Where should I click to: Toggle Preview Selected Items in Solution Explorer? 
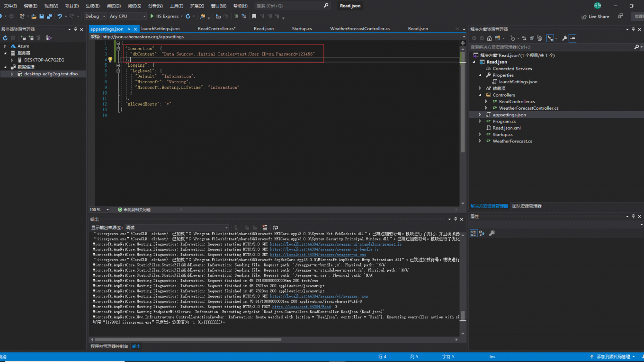click(x=572, y=38)
